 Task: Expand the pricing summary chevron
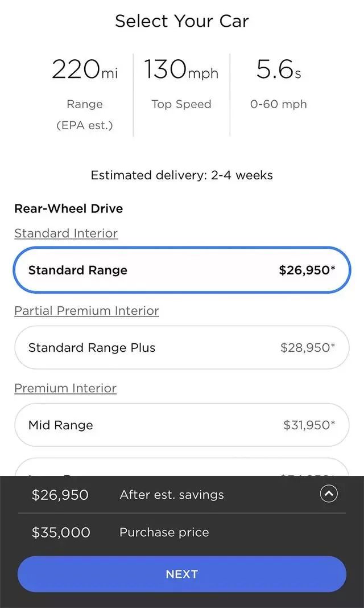coord(329,494)
